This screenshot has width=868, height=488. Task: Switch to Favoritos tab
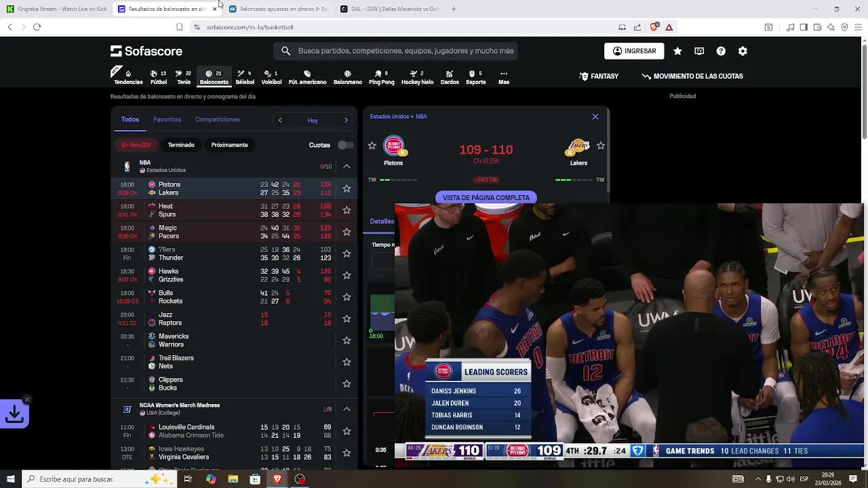(167, 119)
